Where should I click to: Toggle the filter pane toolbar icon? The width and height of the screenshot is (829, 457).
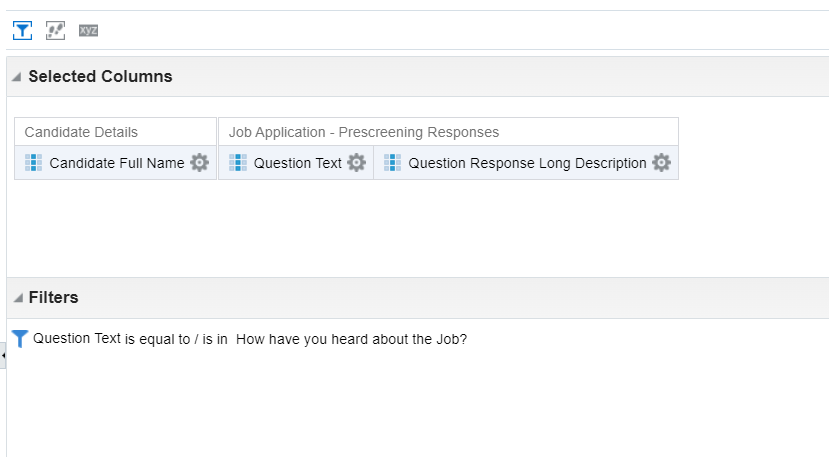pyautogui.click(x=22, y=31)
